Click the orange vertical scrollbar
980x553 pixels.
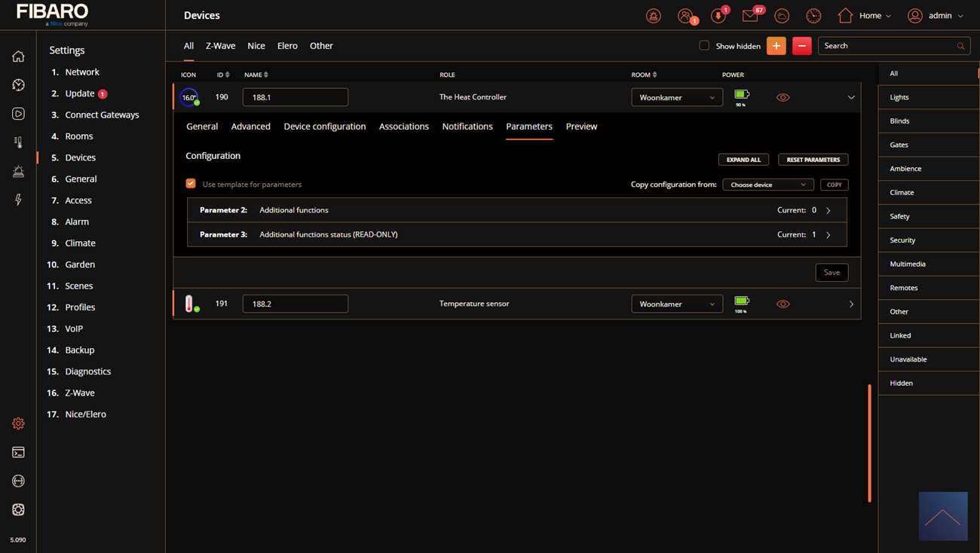[x=869, y=443]
